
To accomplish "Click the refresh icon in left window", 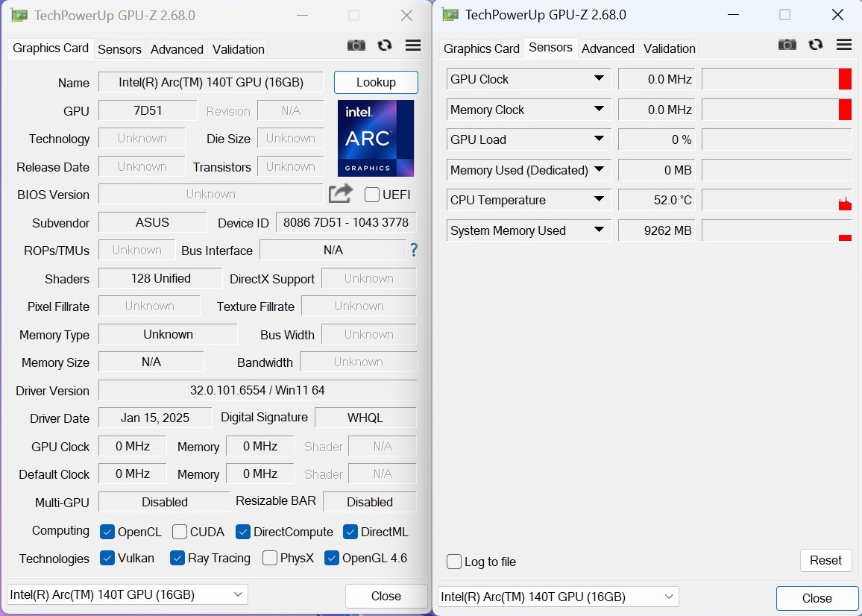I will (385, 45).
